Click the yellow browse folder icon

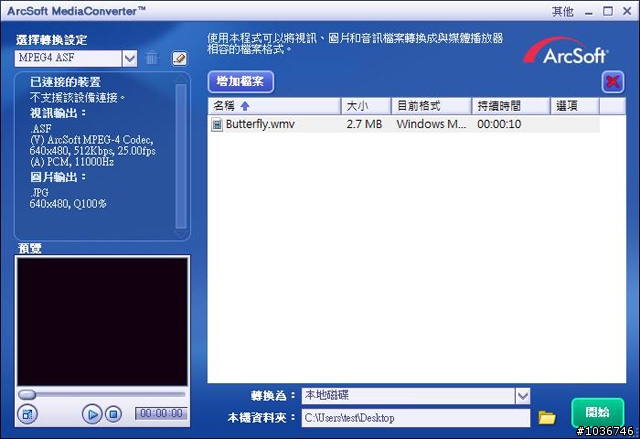pyautogui.click(x=547, y=417)
